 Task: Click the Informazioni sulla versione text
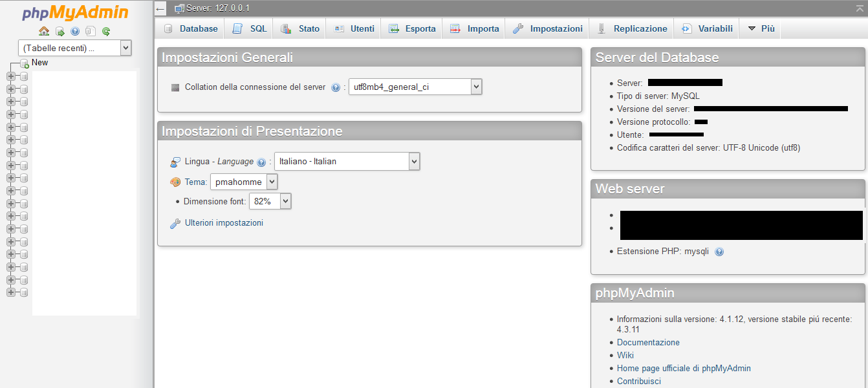click(734, 325)
